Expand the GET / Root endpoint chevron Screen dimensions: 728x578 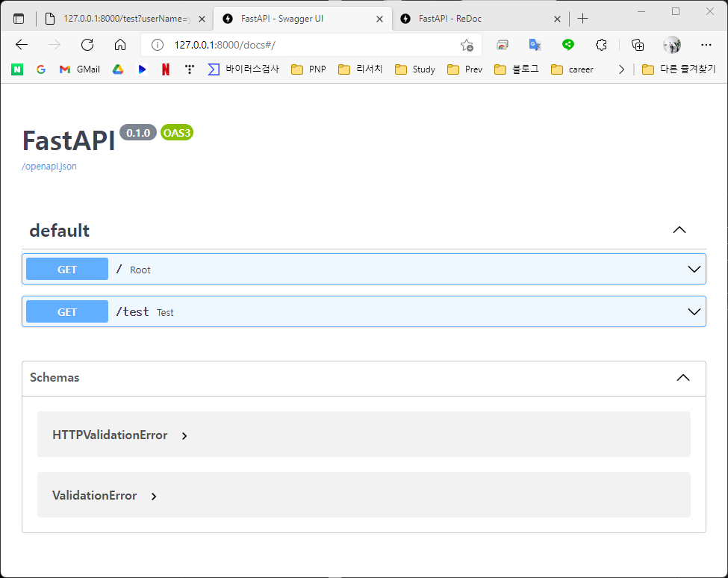tap(694, 270)
